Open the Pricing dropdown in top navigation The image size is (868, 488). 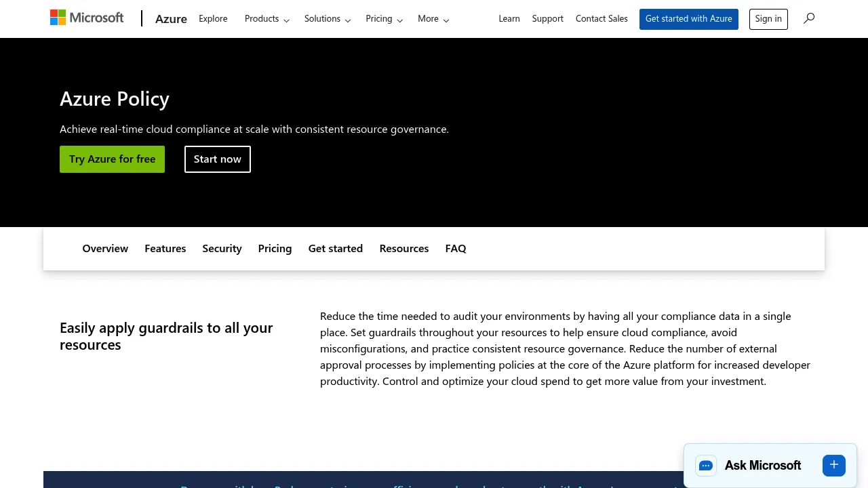384,19
